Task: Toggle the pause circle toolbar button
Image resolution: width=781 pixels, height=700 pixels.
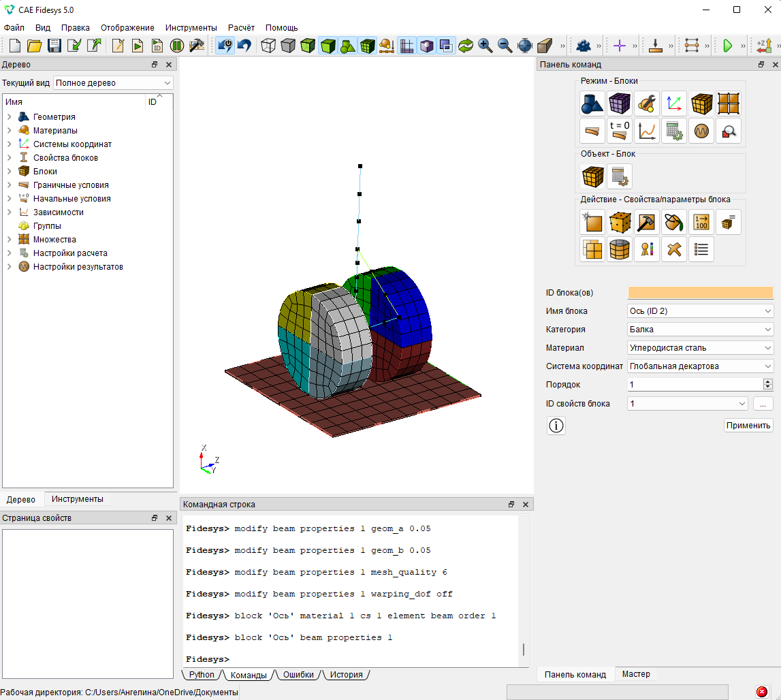Action: 177,46
